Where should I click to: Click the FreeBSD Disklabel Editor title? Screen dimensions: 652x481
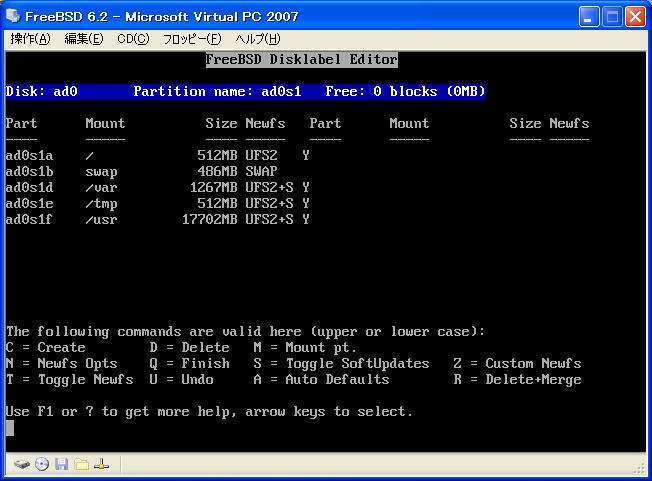pyautogui.click(x=301, y=59)
